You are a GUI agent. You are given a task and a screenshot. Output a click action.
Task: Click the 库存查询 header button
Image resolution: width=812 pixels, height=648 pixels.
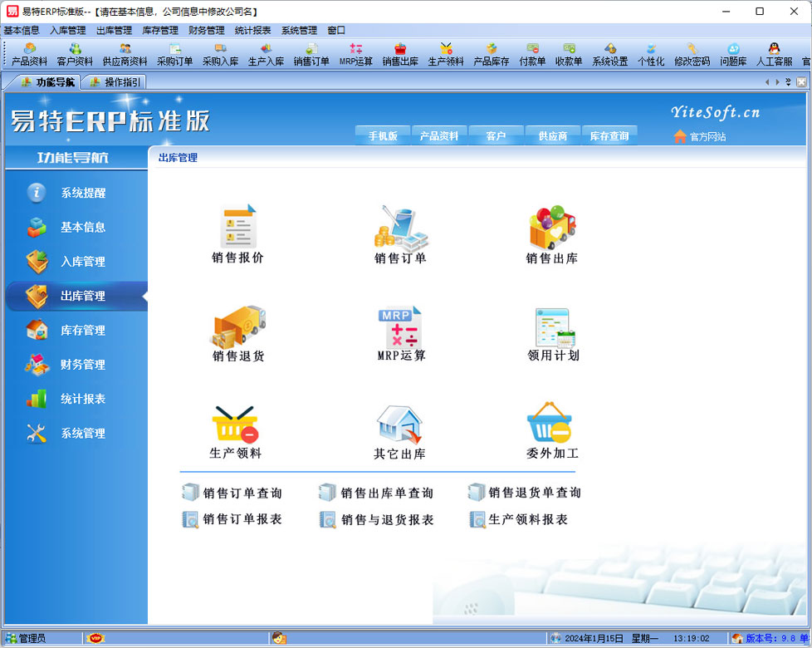[x=609, y=136]
